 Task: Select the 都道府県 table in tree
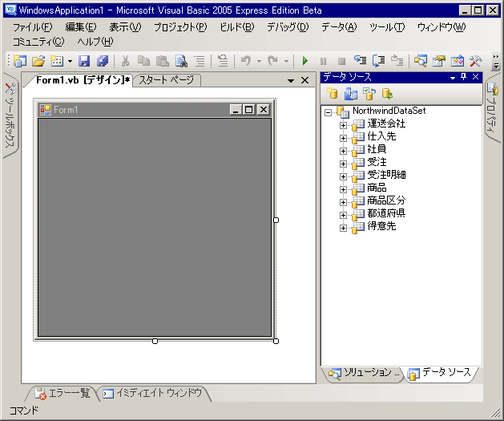(x=386, y=213)
